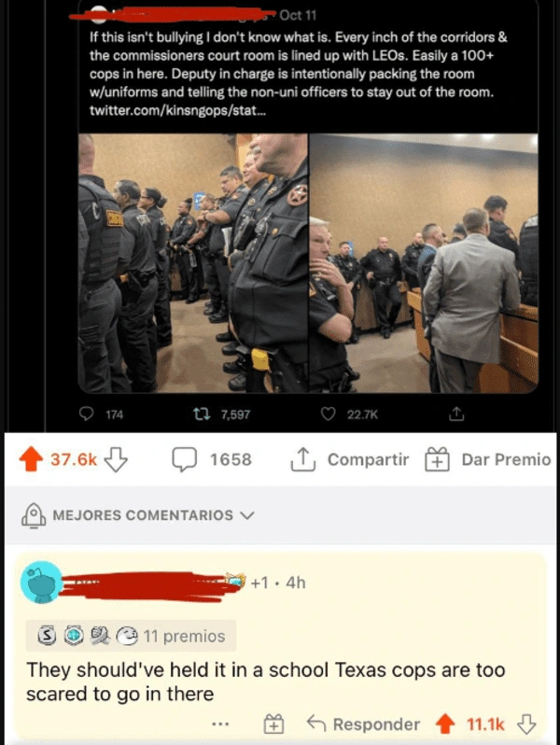Click Responder to reply to comment
The image size is (560, 745).
click(x=364, y=724)
